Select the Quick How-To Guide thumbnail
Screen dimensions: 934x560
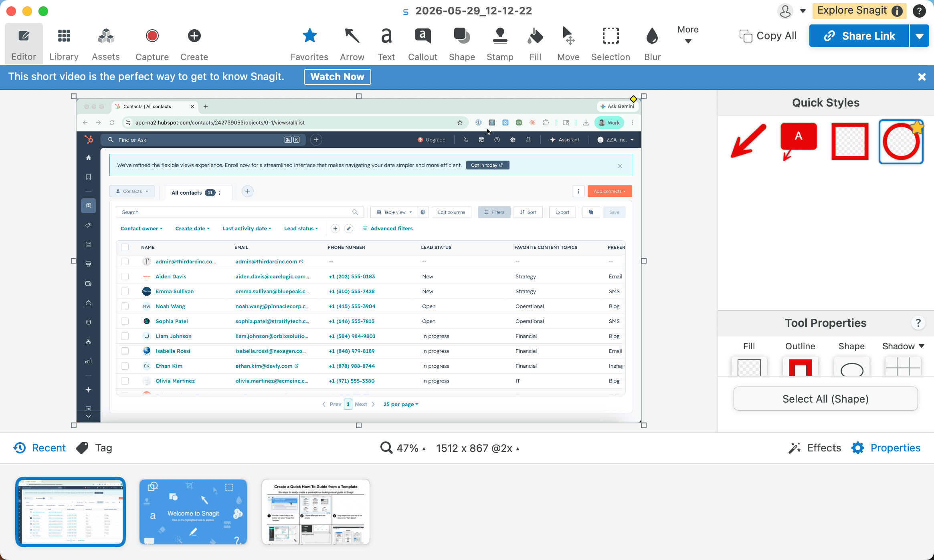click(315, 512)
